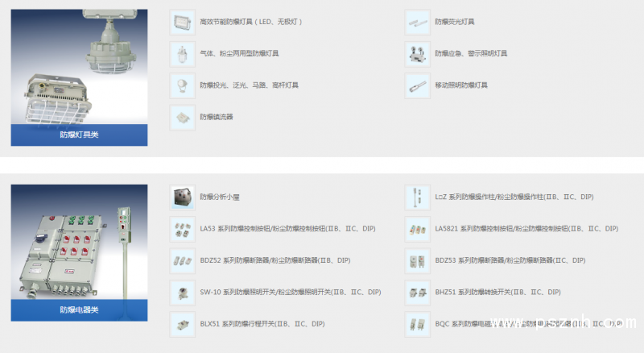Open link 防爆投光、泛光、马路、高杆灯具
This screenshot has width=644, height=353.
tap(249, 85)
